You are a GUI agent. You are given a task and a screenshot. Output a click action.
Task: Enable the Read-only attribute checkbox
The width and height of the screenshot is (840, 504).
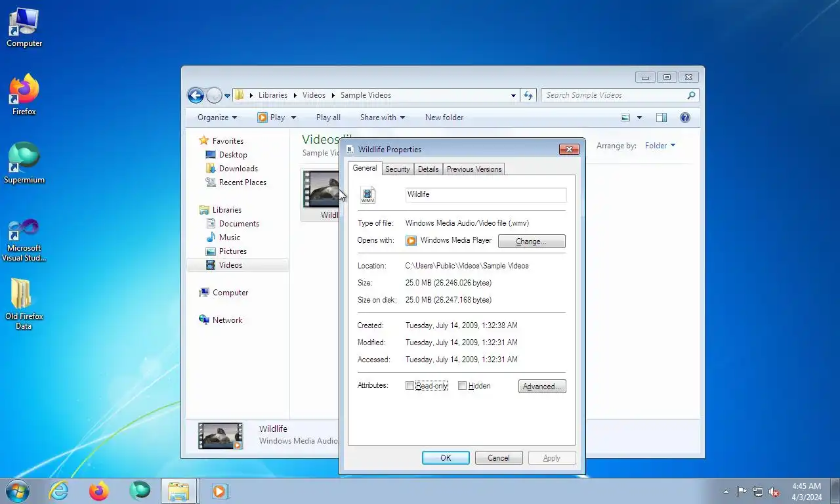pos(410,386)
